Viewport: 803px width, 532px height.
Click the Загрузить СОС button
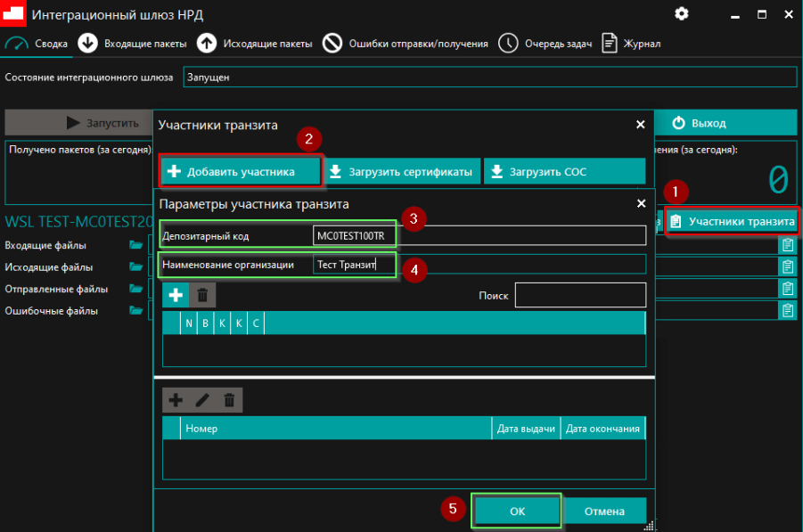click(564, 171)
